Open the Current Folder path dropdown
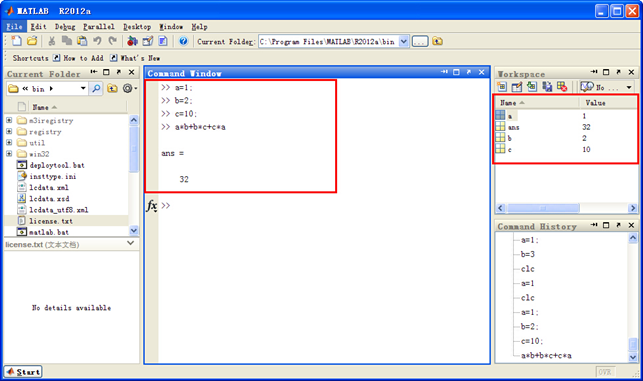 point(404,41)
